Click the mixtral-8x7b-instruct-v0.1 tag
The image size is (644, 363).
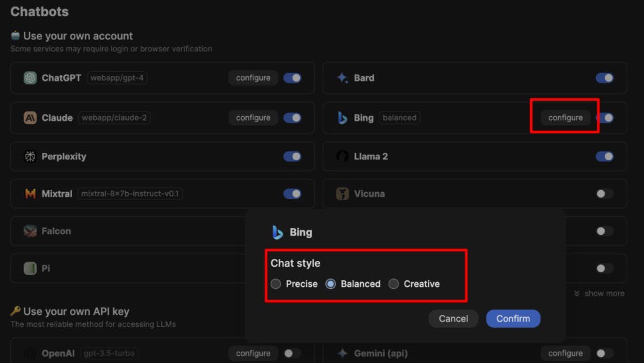tap(130, 194)
